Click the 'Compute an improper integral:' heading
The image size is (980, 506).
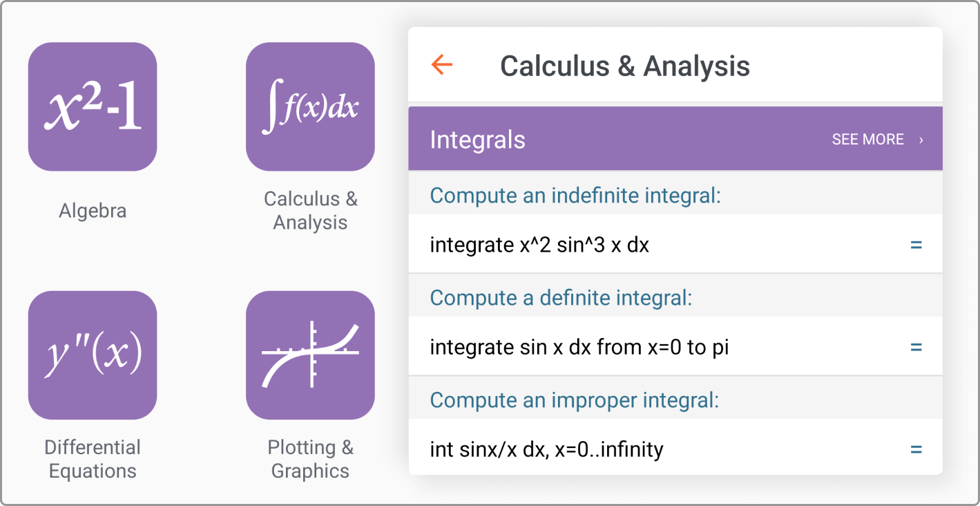(x=574, y=400)
